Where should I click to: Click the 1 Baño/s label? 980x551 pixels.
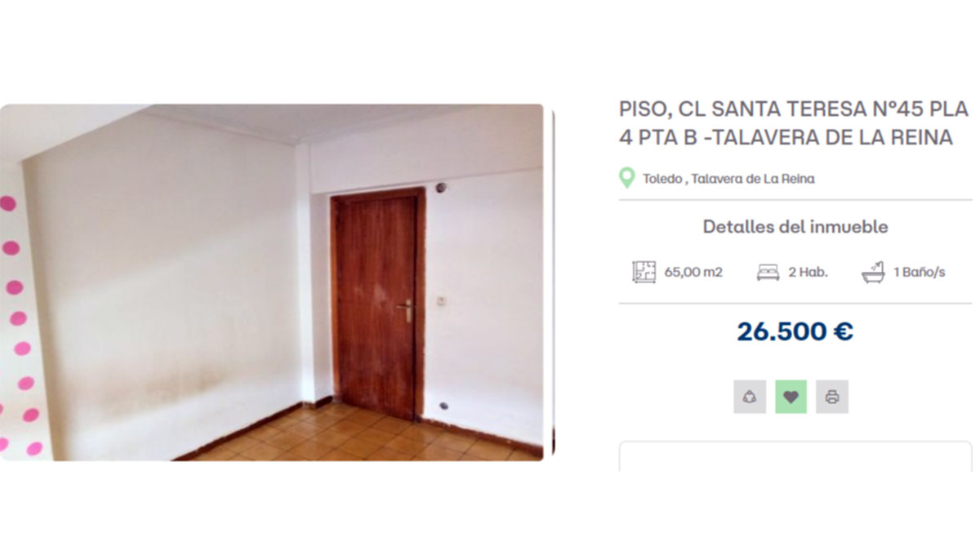tap(920, 273)
